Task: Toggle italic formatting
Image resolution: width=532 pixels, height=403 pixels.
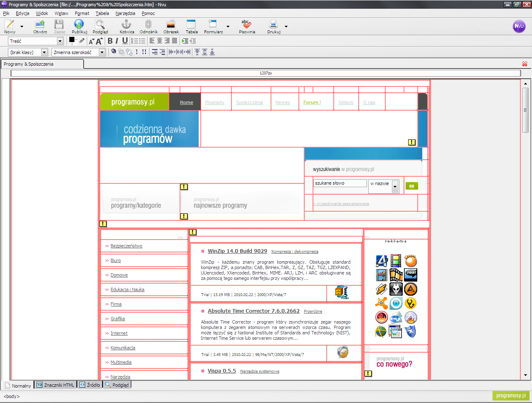Action: coord(117,41)
